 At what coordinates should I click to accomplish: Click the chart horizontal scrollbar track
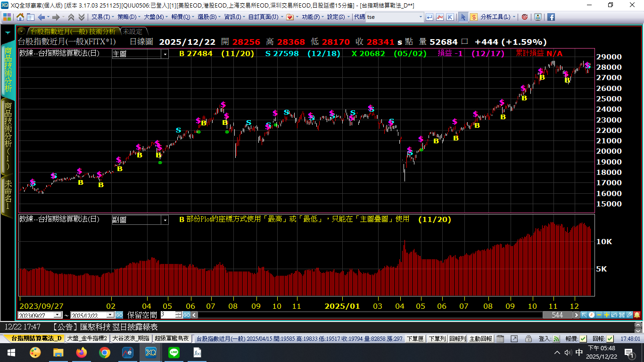point(368,315)
